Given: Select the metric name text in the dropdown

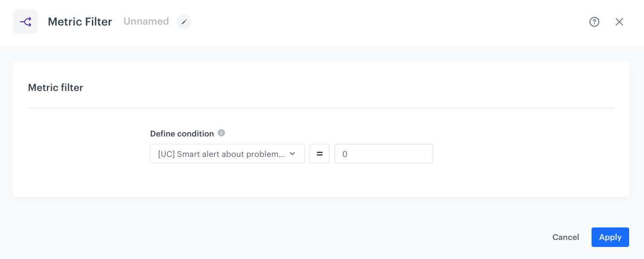Looking at the screenshot, I should pyautogui.click(x=221, y=154).
